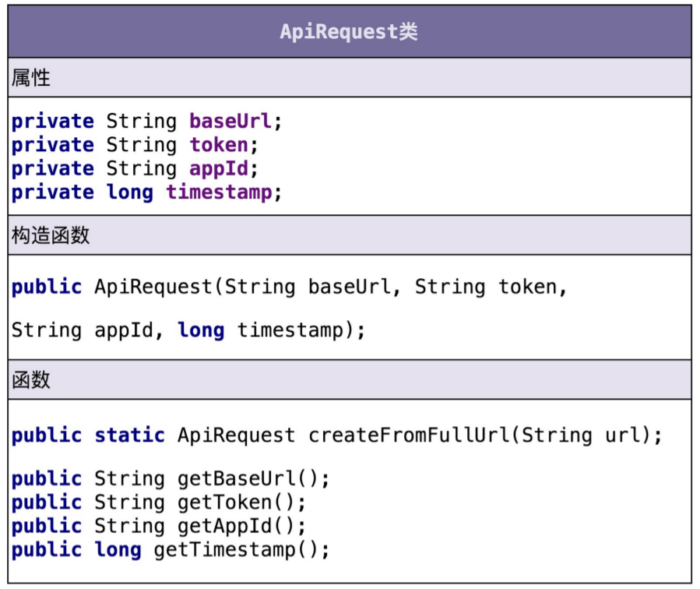
Task: Click the private keyword before long timestamp
Action: coord(52,192)
